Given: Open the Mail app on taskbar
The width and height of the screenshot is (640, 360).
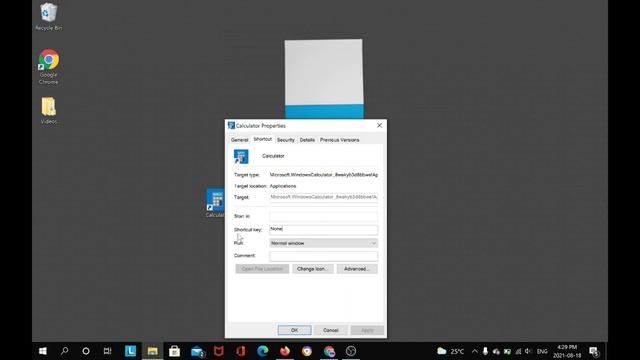Looking at the screenshot, I should pyautogui.click(x=197, y=351).
